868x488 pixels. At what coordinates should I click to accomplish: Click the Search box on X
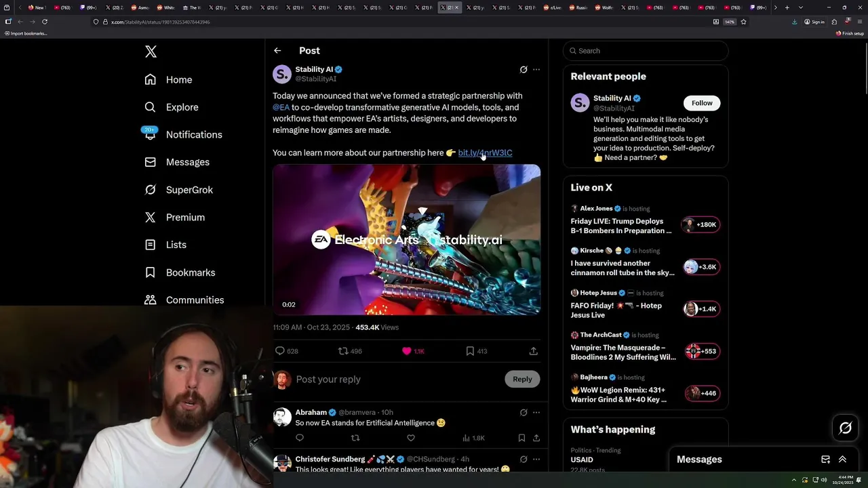pos(646,51)
